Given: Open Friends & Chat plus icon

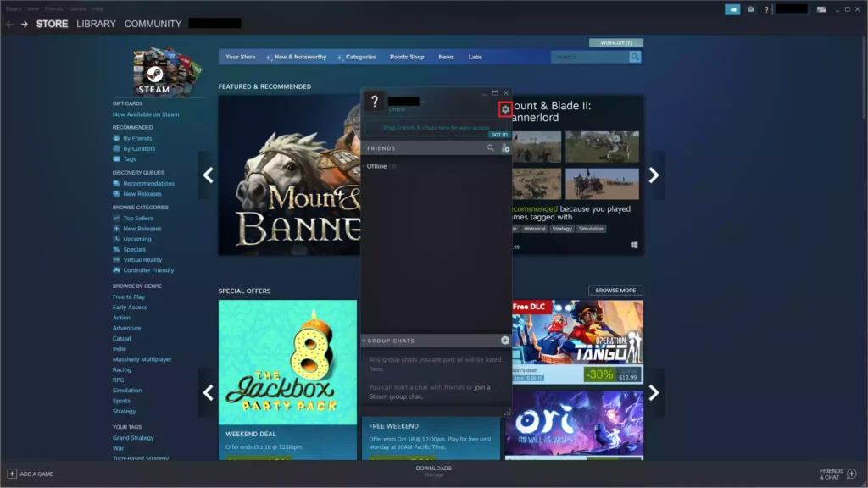Looking at the screenshot, I should point(852,474).
